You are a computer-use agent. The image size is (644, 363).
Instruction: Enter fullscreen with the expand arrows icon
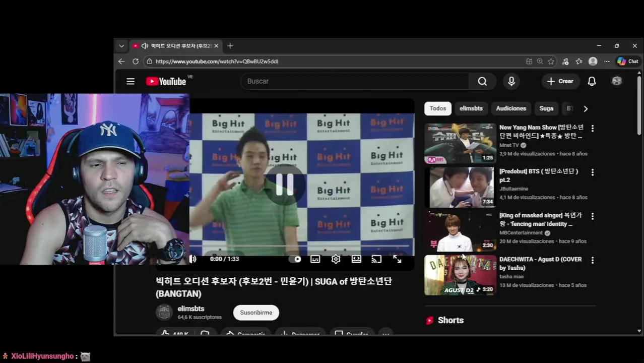click(x=397, y=259)
